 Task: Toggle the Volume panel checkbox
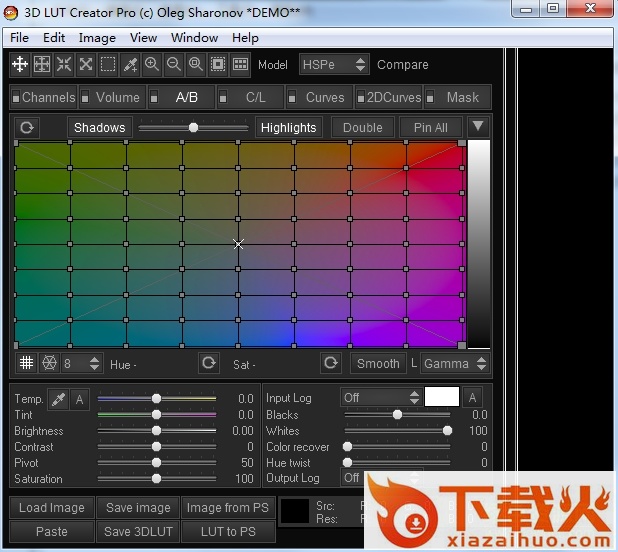click(85, 98)
